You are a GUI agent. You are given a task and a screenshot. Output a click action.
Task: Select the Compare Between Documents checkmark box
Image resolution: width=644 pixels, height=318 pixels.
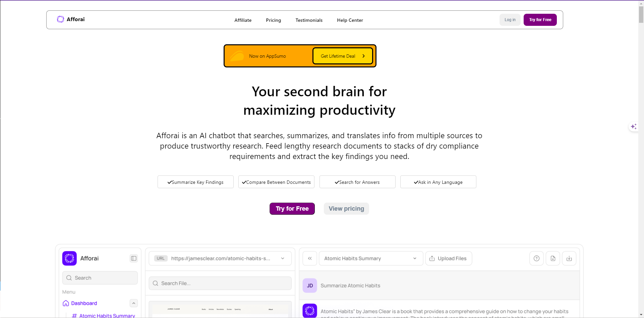click(x=276, y=182)
